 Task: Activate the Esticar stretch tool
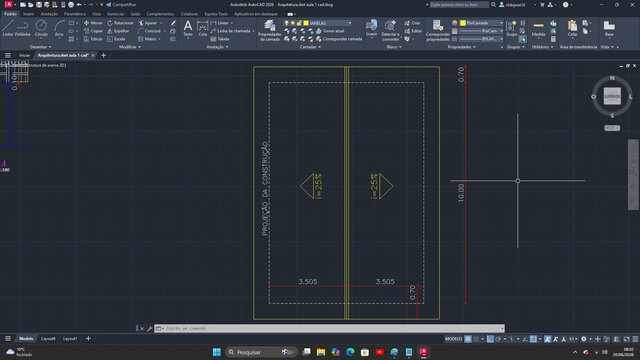click(93, 39)
